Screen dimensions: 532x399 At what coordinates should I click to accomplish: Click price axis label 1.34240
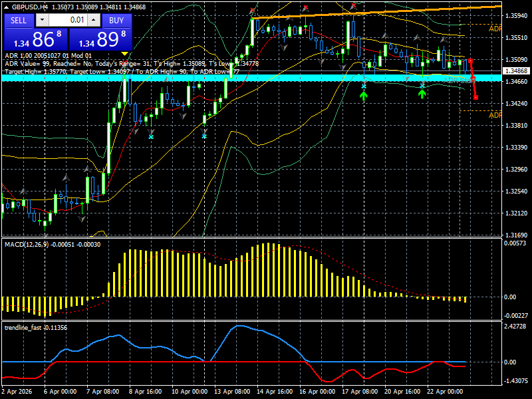point(517,104)
